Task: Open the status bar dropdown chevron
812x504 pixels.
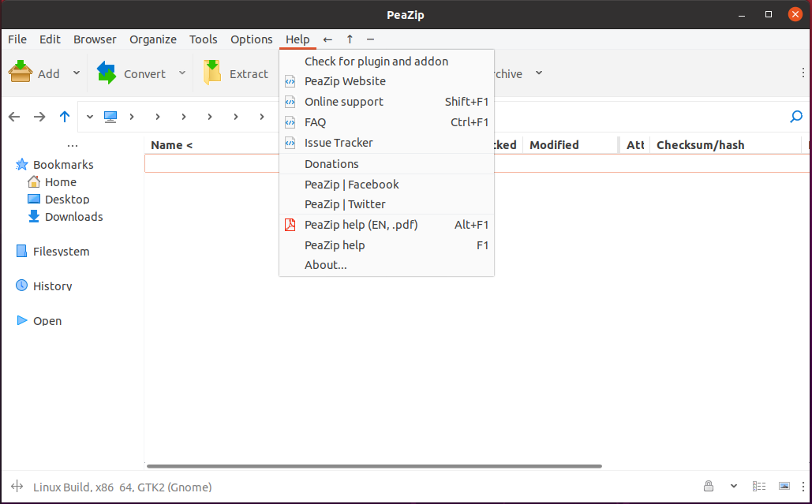Action: click(x=734, y=486)
